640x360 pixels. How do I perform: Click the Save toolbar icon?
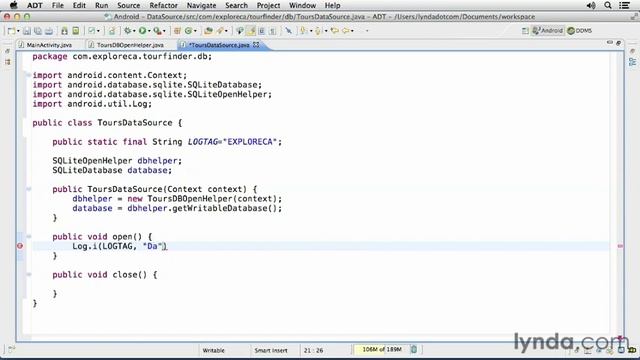(27, 31)
